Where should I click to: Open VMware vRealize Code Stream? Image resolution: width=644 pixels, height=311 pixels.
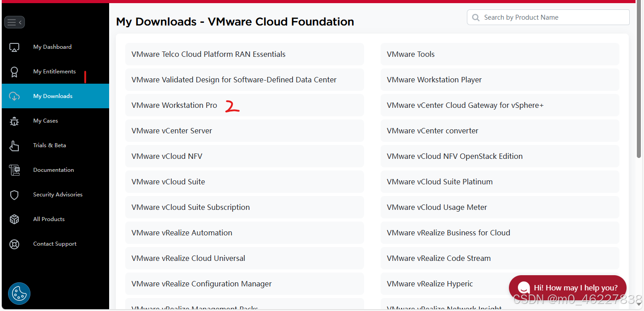[x=500, y=258]
